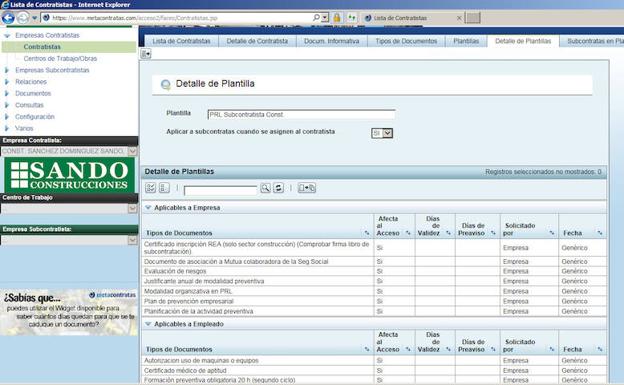Select Planificación de la actividad preventiva row

374,311
